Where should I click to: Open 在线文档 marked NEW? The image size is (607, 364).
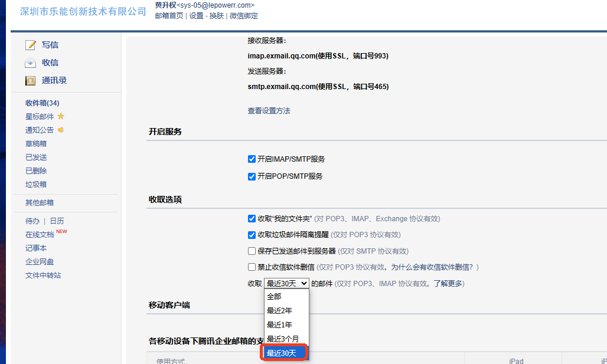pyautogui.click(x=40, y=235)
